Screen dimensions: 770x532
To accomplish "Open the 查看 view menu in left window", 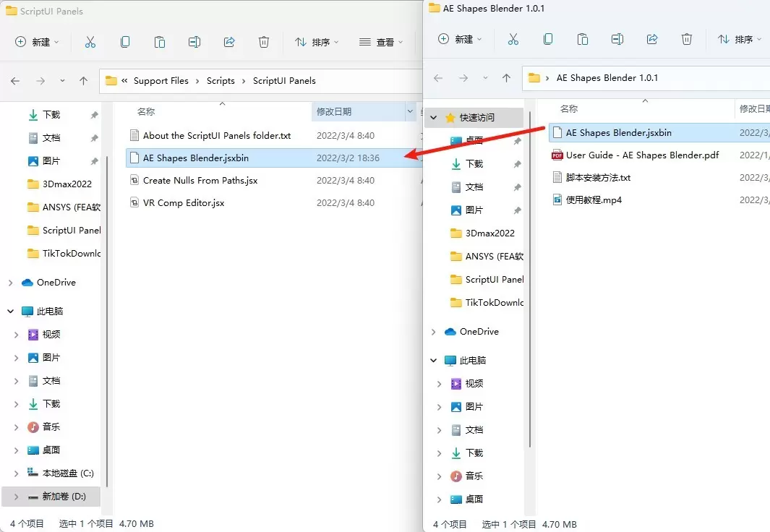I will pyautogui.click(x=380, y=43).
